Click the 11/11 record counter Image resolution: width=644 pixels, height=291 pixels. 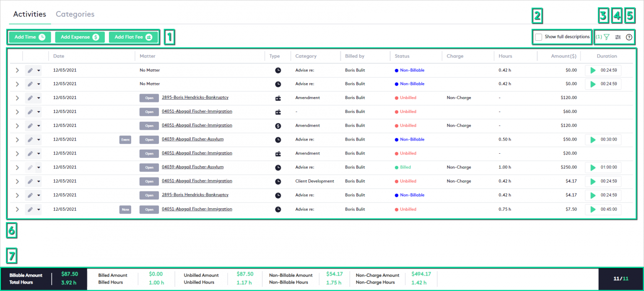click(x=621, y=279)
